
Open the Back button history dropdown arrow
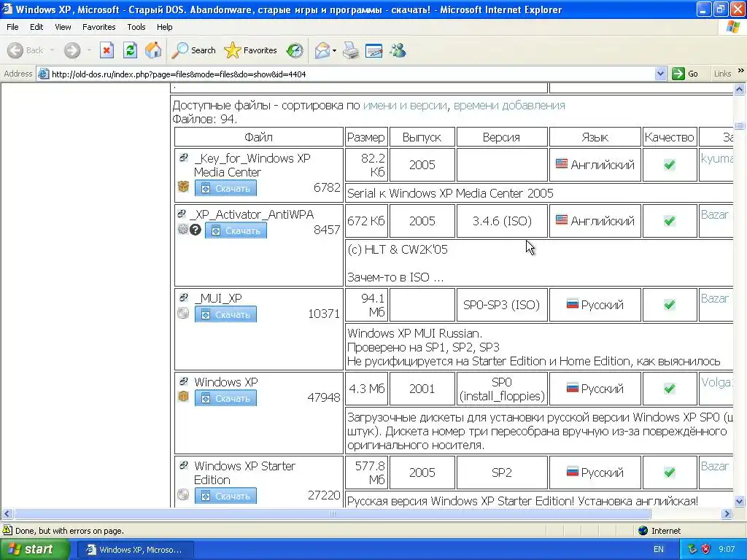pos(52,50)
